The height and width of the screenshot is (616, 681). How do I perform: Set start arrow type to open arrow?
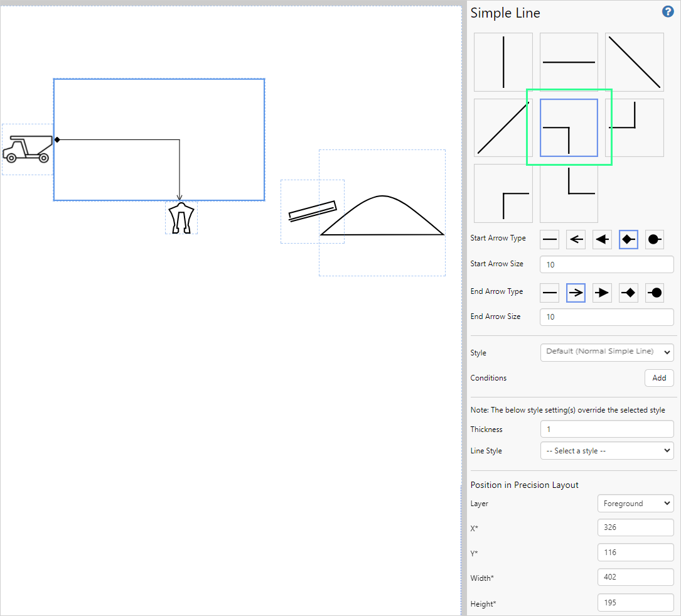point(576,239)
